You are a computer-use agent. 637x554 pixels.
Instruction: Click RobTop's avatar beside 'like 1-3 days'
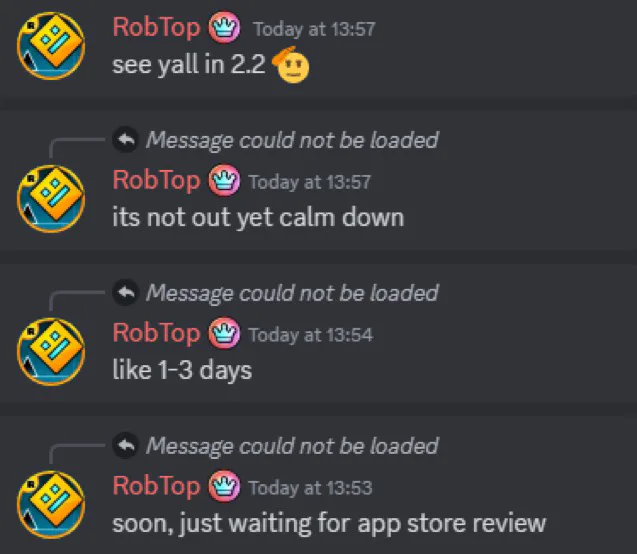pyautogui.click(x=51, y=352)
